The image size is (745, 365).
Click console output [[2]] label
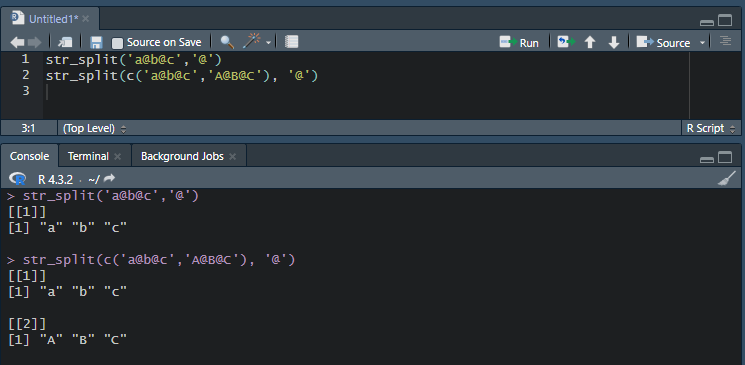tap(27, 324)
